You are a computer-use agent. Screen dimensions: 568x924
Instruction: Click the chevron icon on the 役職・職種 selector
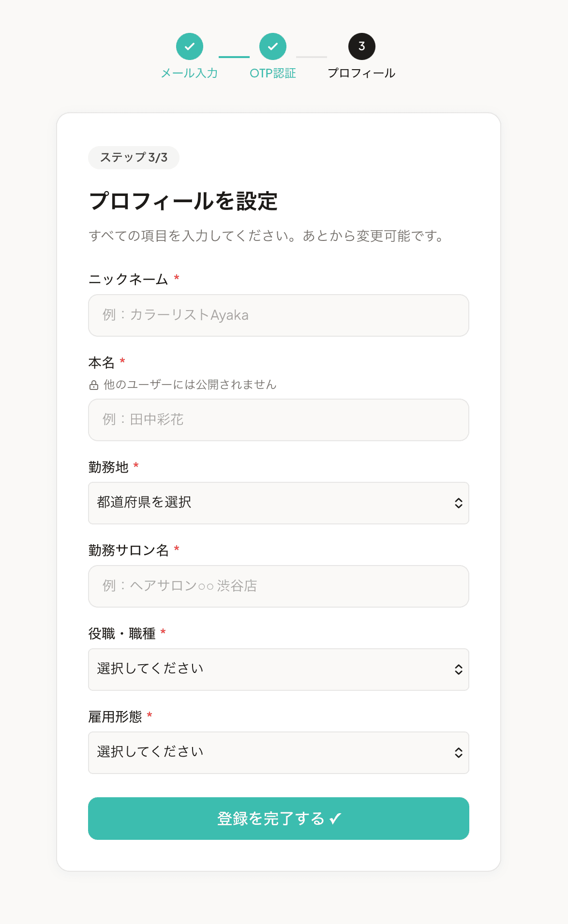[x=458, y=670]
